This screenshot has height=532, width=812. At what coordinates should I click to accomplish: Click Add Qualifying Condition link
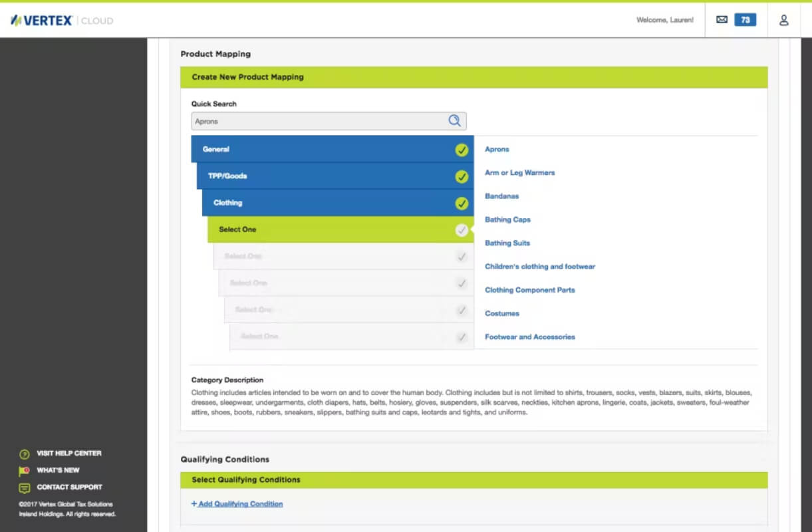coord(237,503)
